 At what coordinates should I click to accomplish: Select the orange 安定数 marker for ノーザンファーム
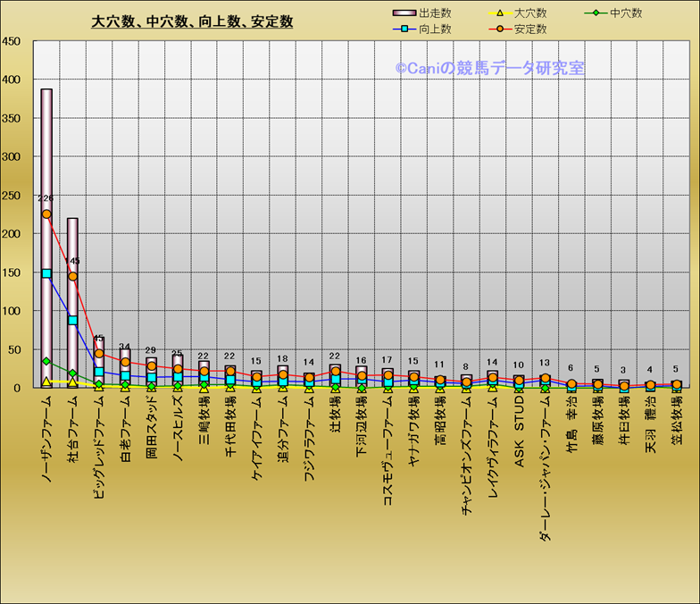pyautogui.click(x=46, y=214)
